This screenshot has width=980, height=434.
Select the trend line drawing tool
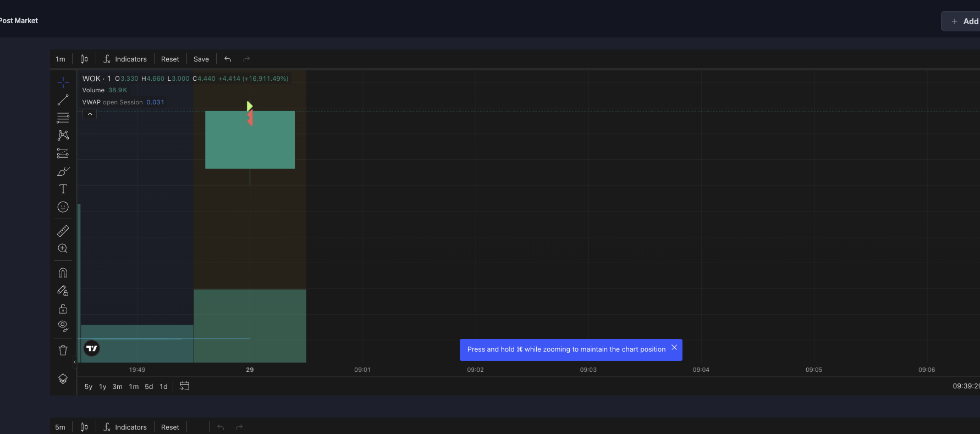(63, 100)
